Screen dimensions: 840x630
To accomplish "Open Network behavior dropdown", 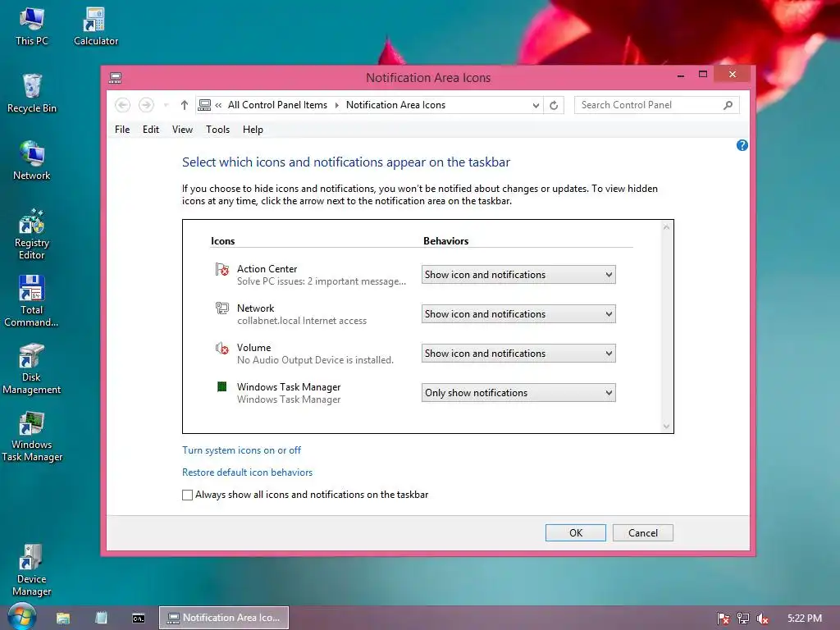I will 518,314.
